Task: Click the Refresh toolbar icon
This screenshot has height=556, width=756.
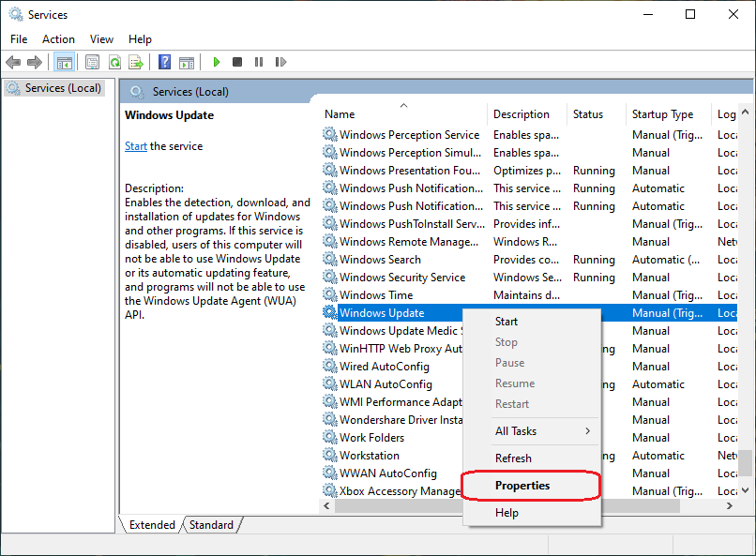Action: [x=114, y=62]
